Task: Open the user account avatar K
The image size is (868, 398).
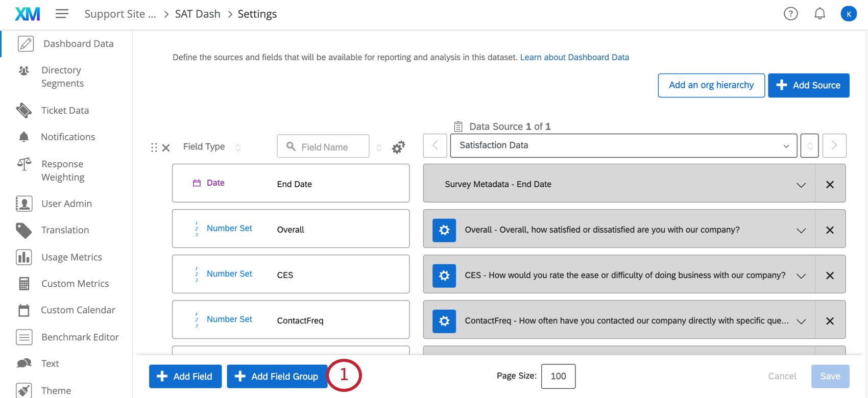Action: [849, 14]
